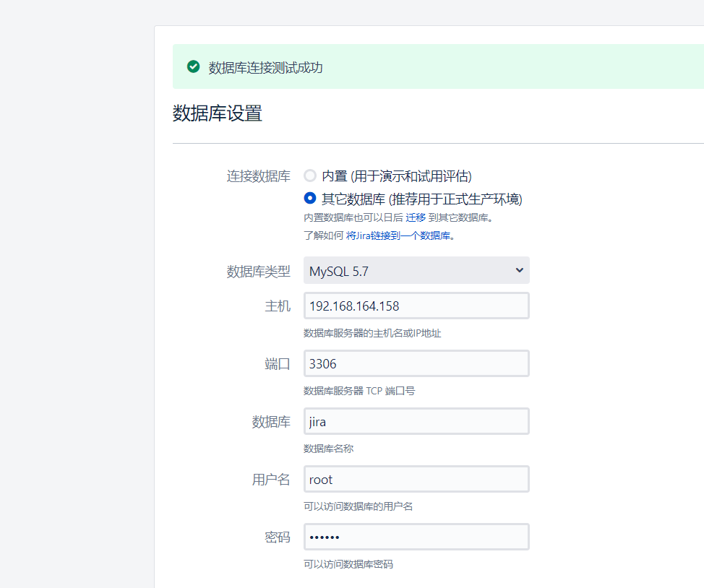This screenshot has width=704, height=588.
Task: Open the 迁移 link
Action: (x=416, y=217)
